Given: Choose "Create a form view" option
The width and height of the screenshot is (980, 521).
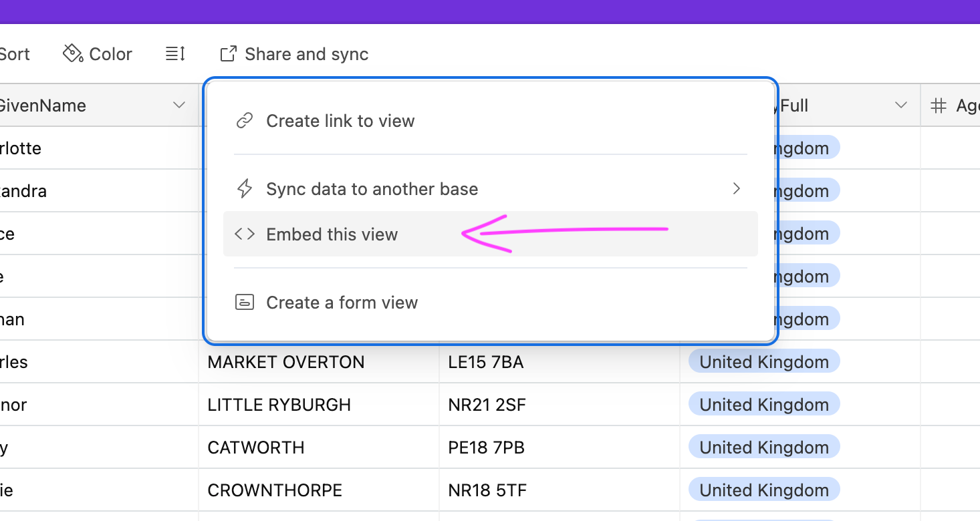Looking at the screenshot, I should [x=342, y=303].
